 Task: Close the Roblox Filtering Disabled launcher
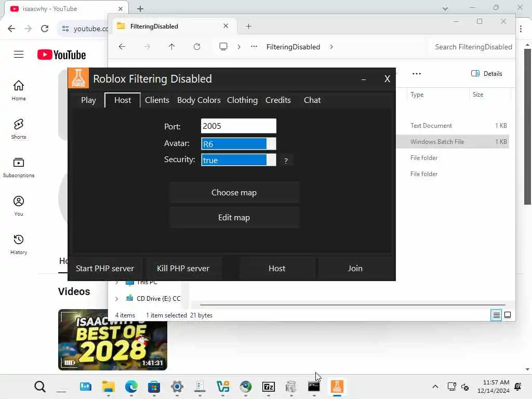tap(387, 79)
